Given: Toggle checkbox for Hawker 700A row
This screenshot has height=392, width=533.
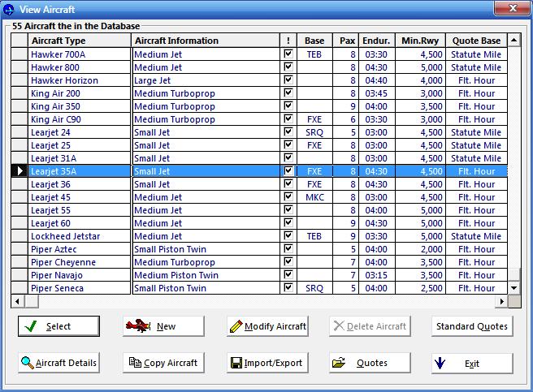Looking at the screenshot, I should pos(288,54).
